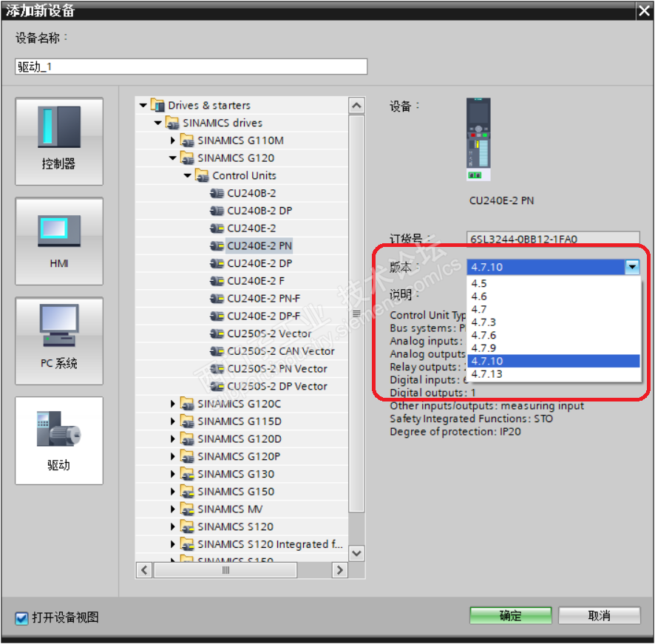This screenshot has height=644, width=655.
Task: Expand the SINAMICS G130 tree node
Action: coord(172,474)
